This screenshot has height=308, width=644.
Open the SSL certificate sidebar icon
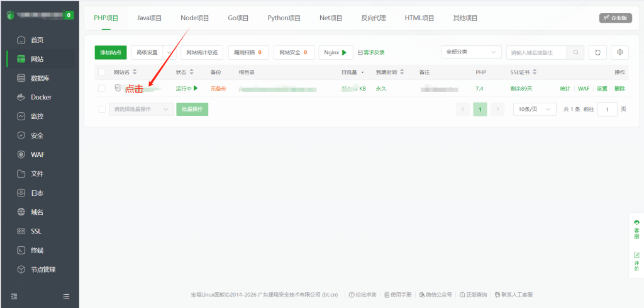pyautogui.click(x=21, y=231)
